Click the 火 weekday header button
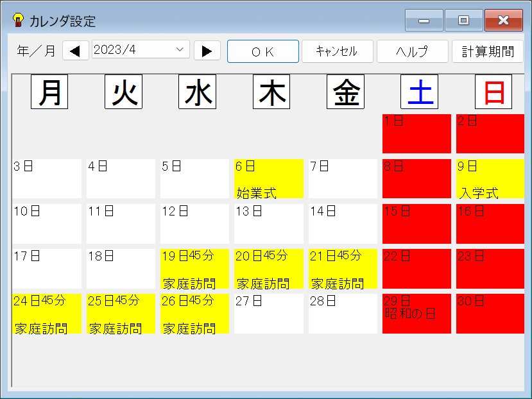The height and width of the screenshot is (399, 532). click(x=123, y=92)
